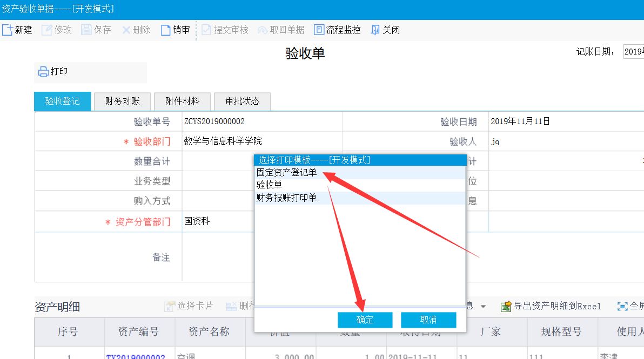
Task: Click the 修改 (Edit) toolbar icon
Action: click(x=47, y=30)
